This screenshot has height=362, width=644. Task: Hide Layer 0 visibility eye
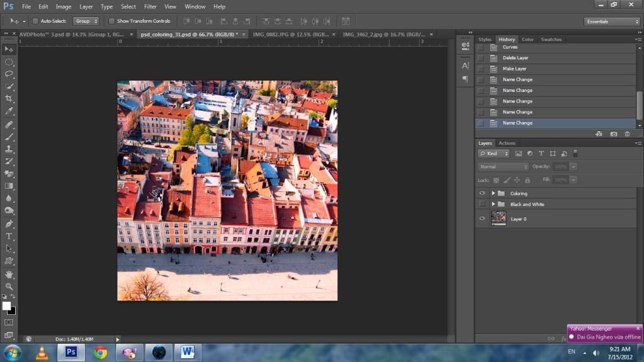(x=482, y=219)
